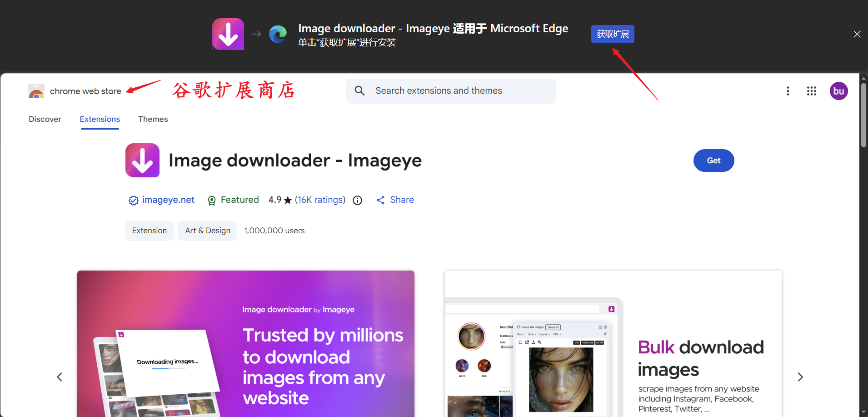Click the Share icon
Image resolution: width=868 pixels, height=417 pixels.
click(x=380, y=200)
